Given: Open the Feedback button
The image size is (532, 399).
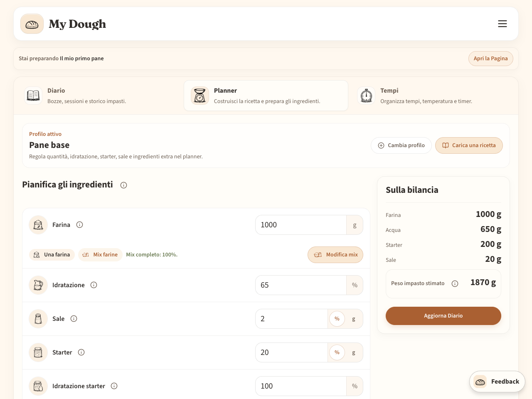Looking at the screenshot, I should [497, 382].
